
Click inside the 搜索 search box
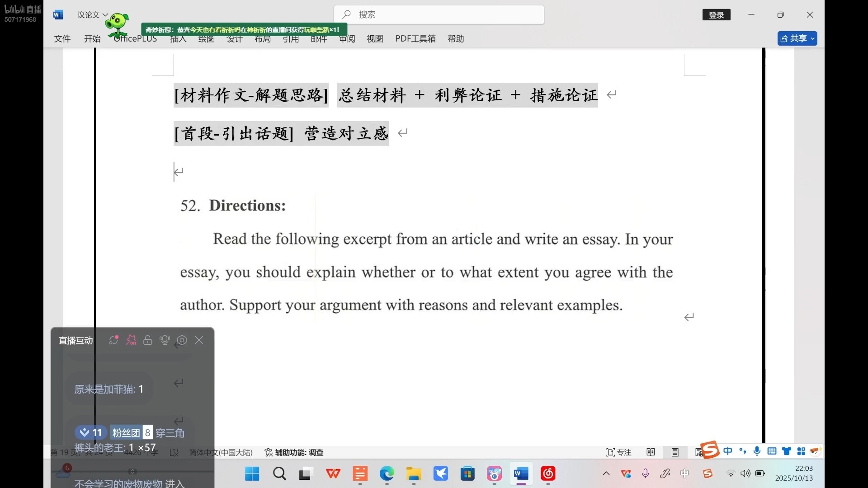[439, 14]
